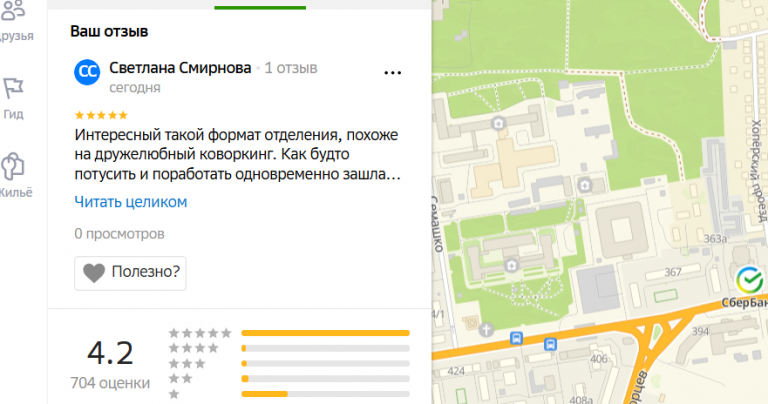Click the сегодня review date
The height and width of the screenshot is (404, 768).
point(135,88)
